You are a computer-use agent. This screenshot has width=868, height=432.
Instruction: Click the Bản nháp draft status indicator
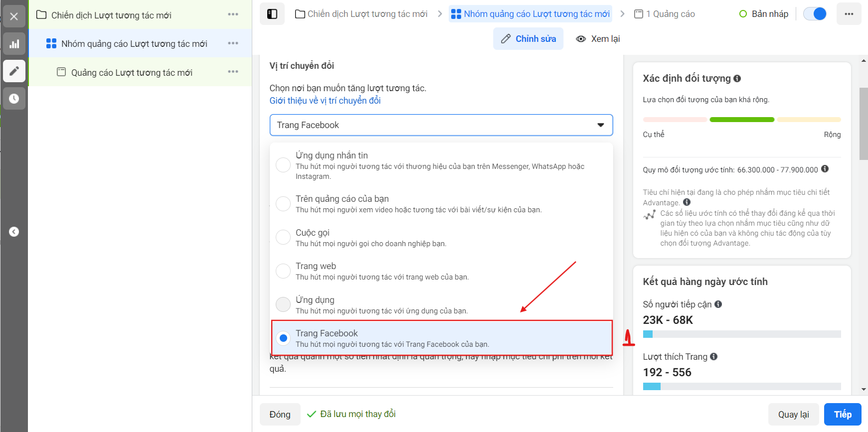point(764,14)
